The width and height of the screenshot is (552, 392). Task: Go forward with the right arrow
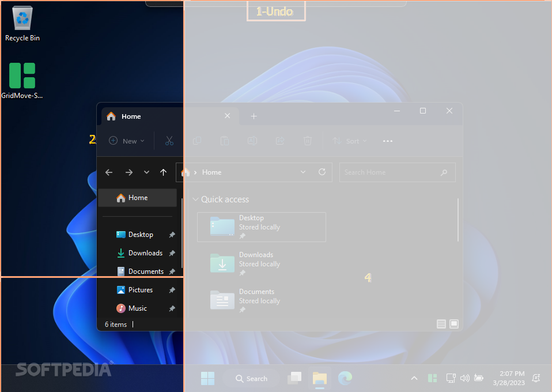coord(129,172)
